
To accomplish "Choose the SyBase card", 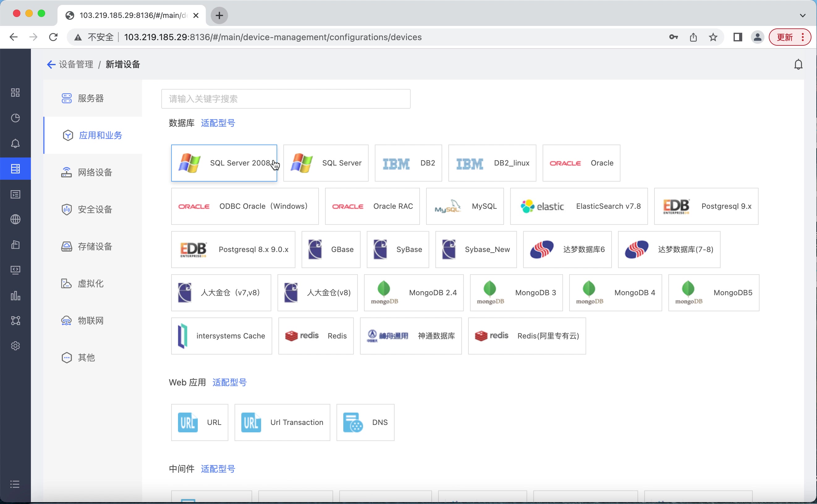I will pos(398,249).
